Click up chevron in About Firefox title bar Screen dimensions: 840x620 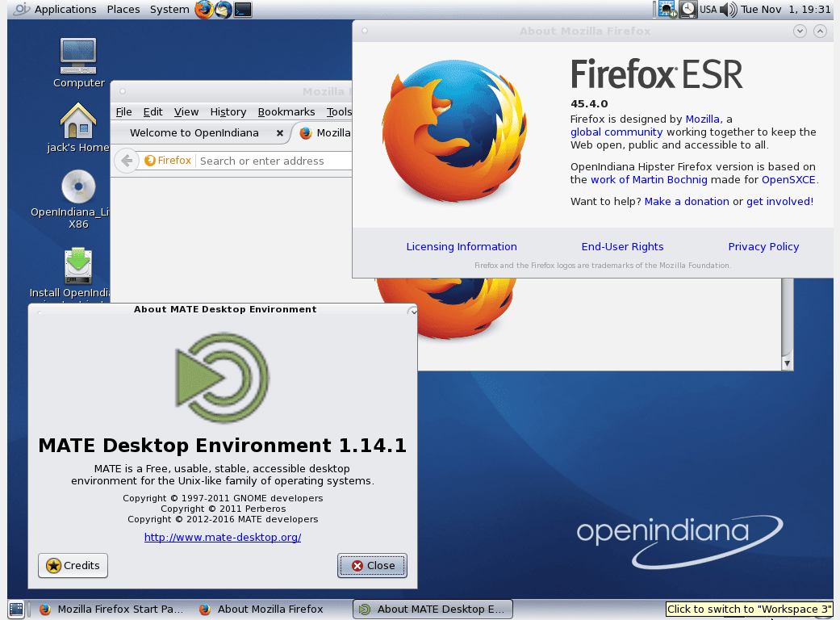tap(820, 31)
